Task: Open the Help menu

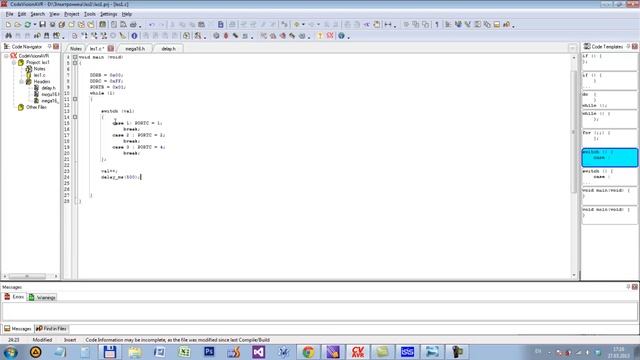Action: (127, 14)
